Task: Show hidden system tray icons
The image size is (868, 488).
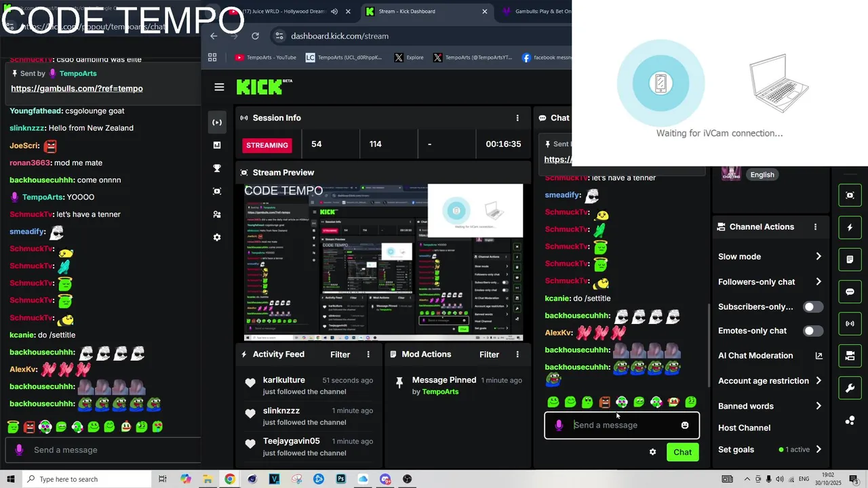Action: (x=747, y=479)
